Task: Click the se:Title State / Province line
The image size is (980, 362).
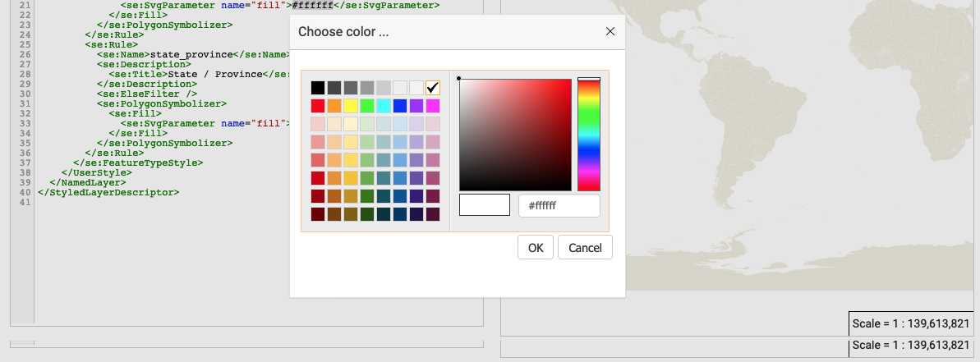Action: coord(198,74)
